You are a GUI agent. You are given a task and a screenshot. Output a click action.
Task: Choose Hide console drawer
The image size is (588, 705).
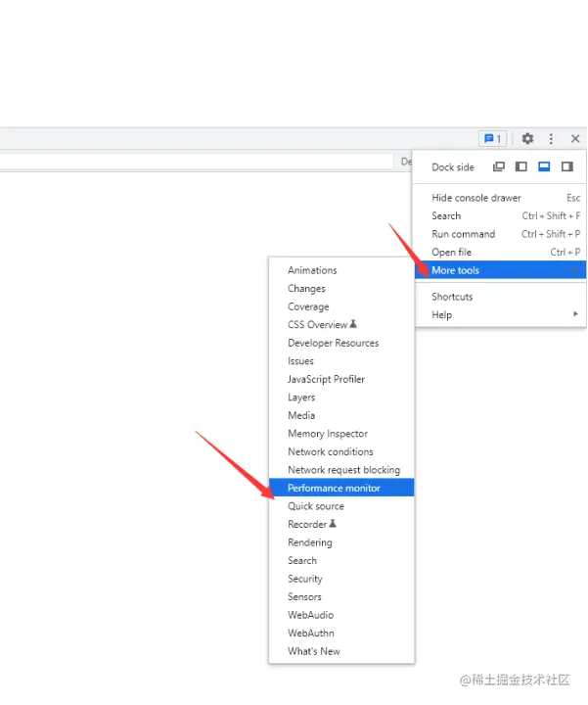[500, 198]
